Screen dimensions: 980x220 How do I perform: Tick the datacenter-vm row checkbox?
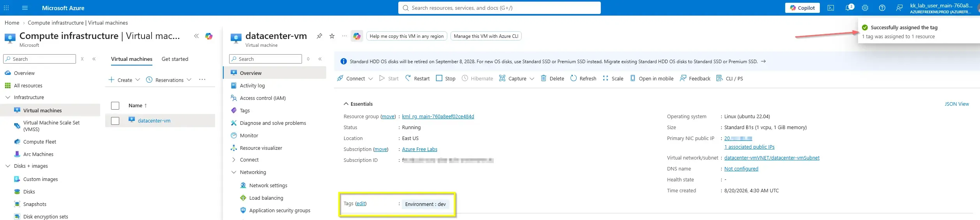pyautogui.click(x=115, y=121)
